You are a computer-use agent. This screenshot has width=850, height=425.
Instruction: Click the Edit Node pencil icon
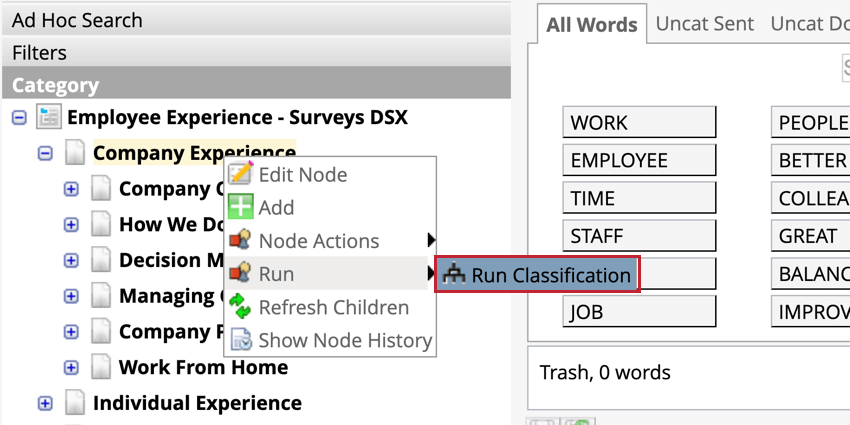tap(240, 174)
